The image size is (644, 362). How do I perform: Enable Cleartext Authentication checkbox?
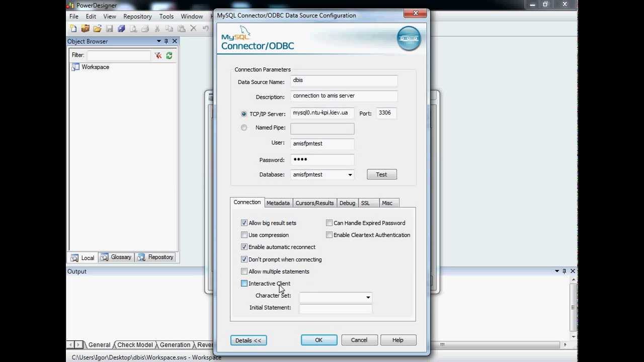click(329, 235)
